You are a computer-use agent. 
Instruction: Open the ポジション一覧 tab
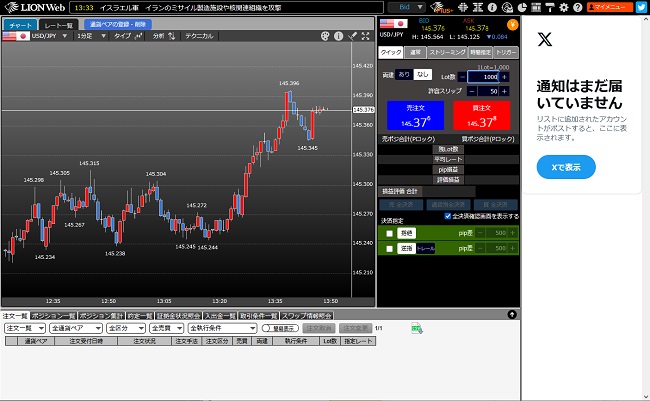click(x=53, y=316)
